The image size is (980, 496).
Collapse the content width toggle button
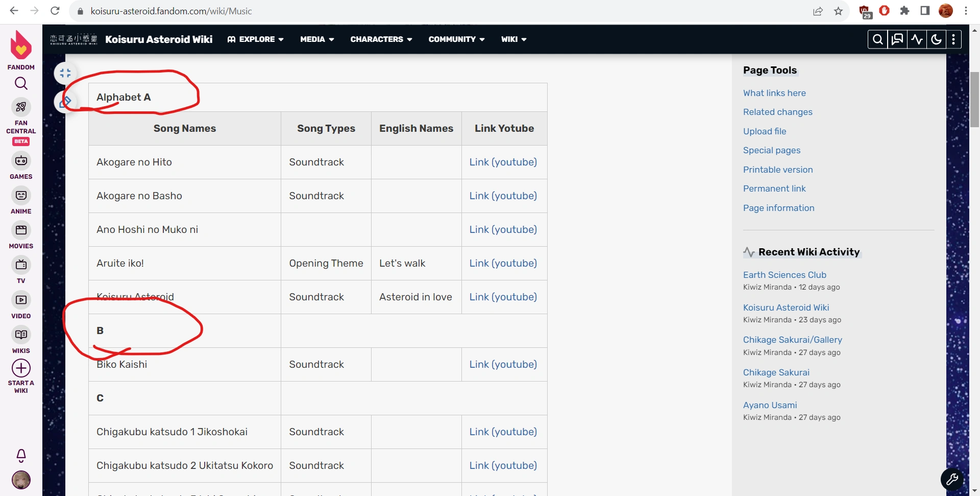(65, 73)
